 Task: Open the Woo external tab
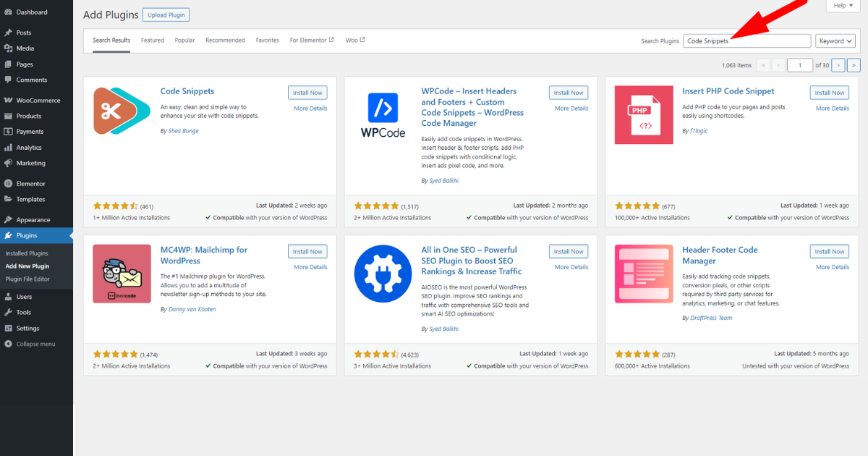[355, 41]
